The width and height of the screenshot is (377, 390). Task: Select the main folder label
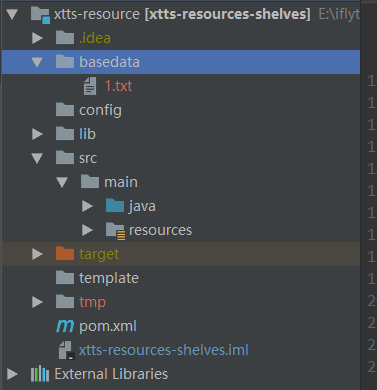tap(121, 182)
